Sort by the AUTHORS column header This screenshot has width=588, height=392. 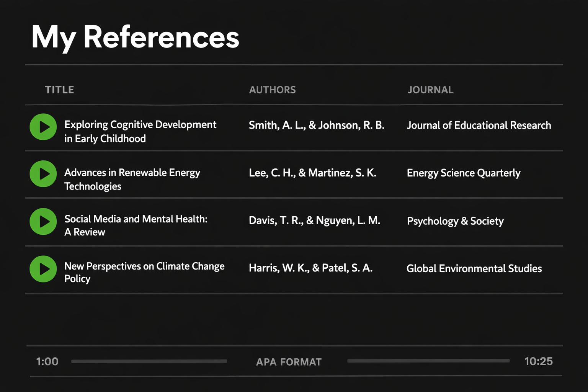(273, 90)
